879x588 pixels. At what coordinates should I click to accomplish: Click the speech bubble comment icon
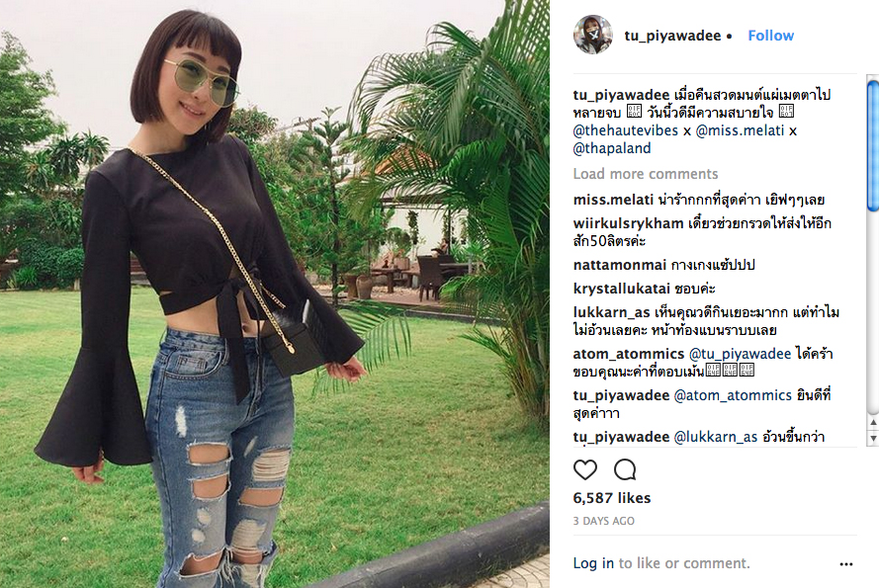coord(625,469)
